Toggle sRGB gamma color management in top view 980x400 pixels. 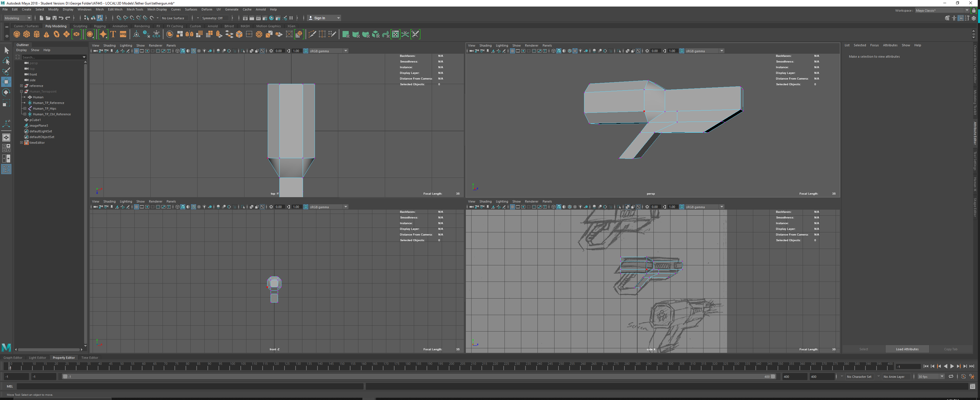pos(306,51)
